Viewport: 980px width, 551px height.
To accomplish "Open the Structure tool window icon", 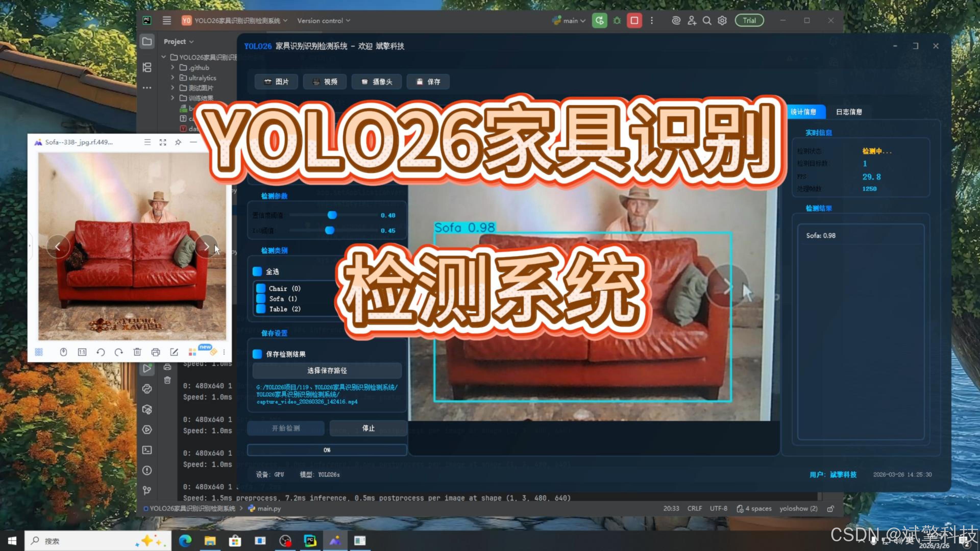I will coord(147,67).
